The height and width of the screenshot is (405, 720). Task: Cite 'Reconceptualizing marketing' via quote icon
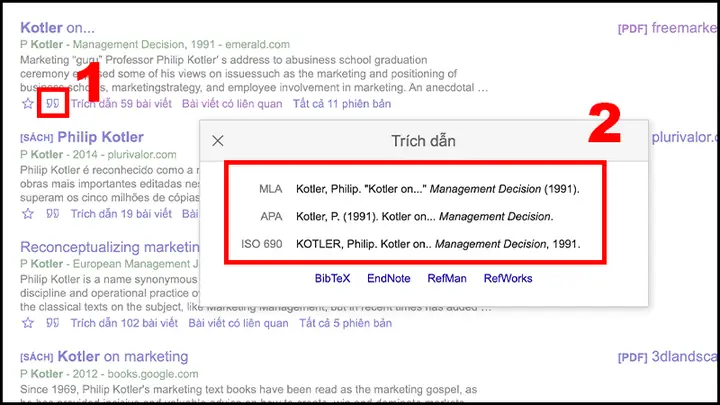(x=53, y=323)
